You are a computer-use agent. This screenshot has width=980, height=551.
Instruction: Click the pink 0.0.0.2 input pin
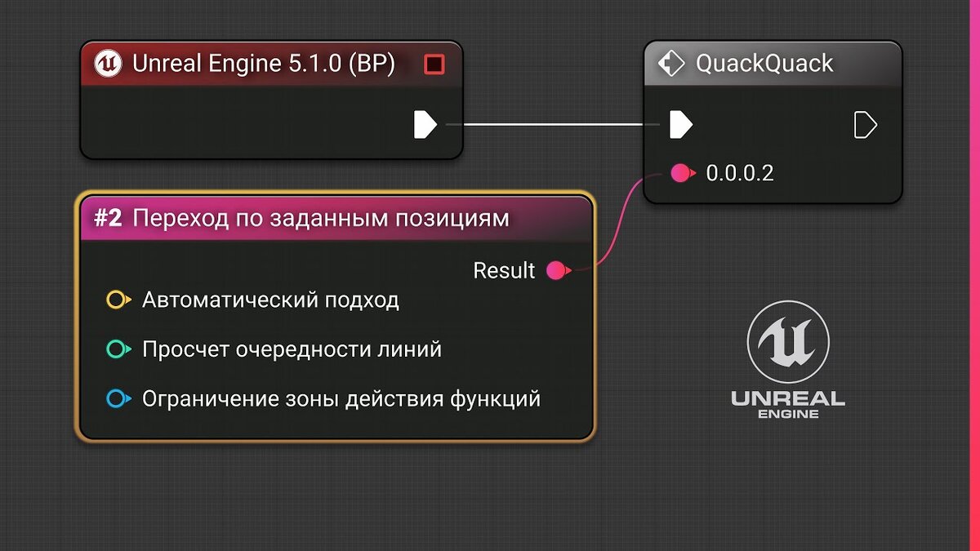click(682, 173)
